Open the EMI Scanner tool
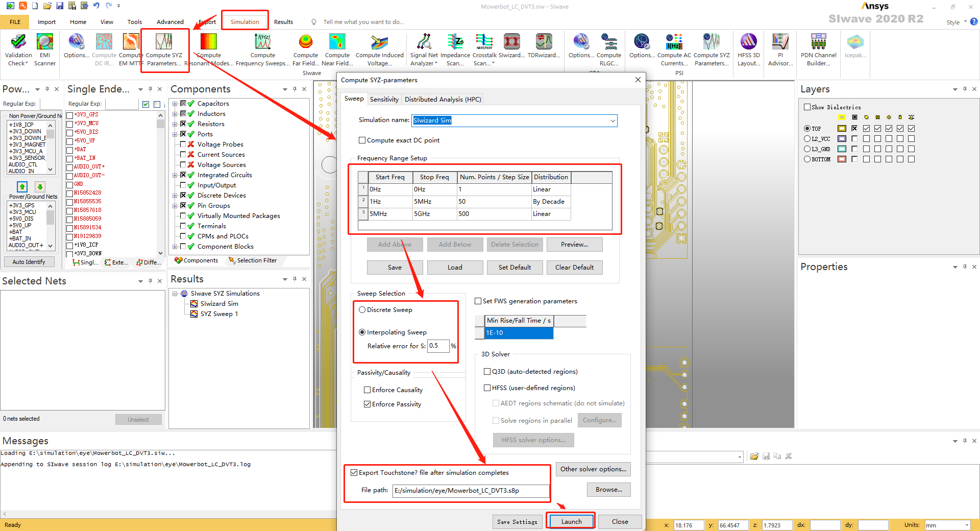980x531 pixels. click(x=45, y=49)
